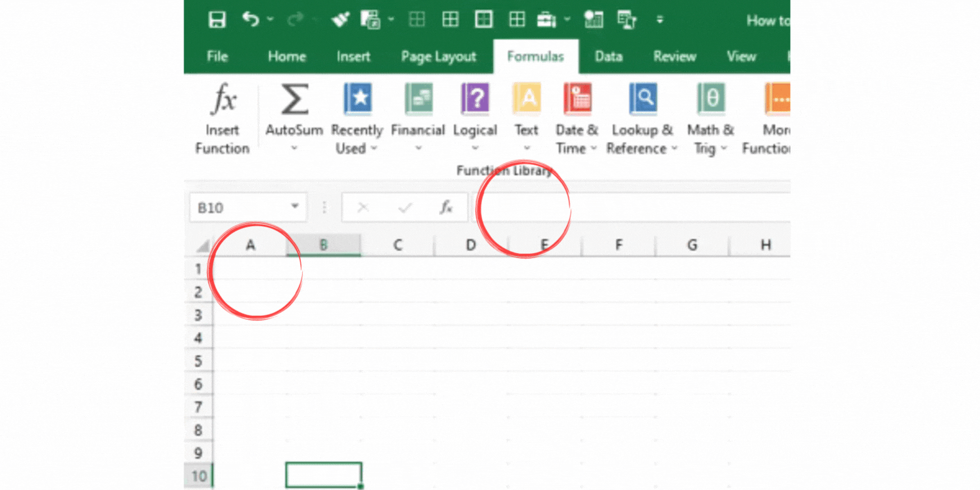Image resolution: width=980 pixels, height=490 pixels.
Task: Open the Name Box dropdown
Action: [x=295, y=207]
